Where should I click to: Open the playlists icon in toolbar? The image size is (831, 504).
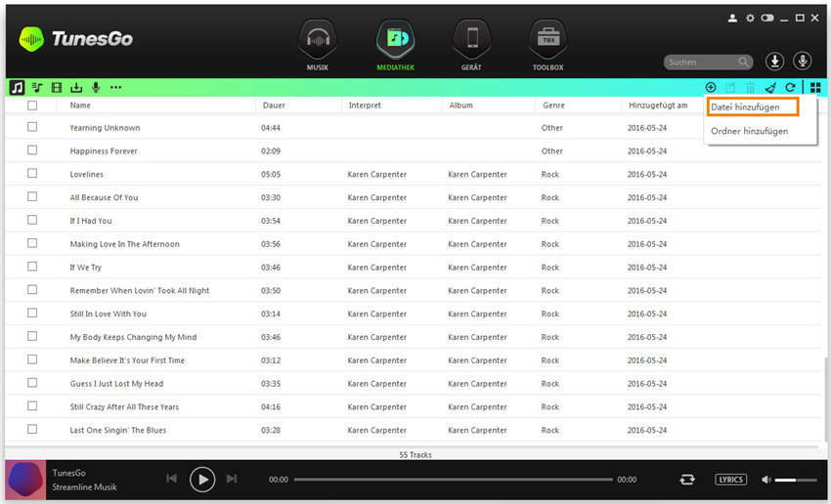tap(37, 87)
